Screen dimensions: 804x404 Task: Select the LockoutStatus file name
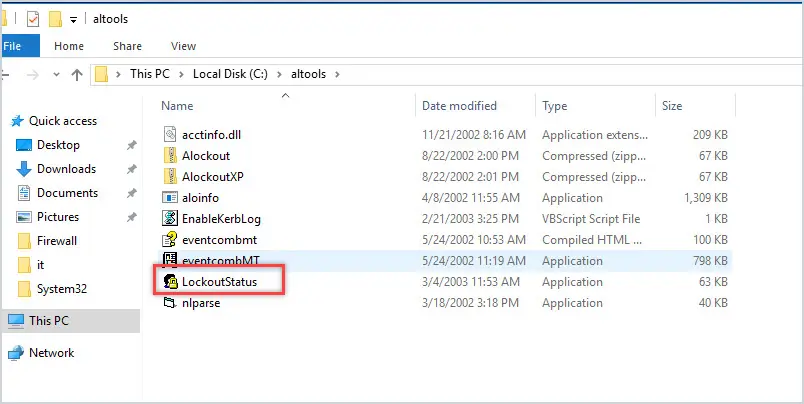(219, 281)
